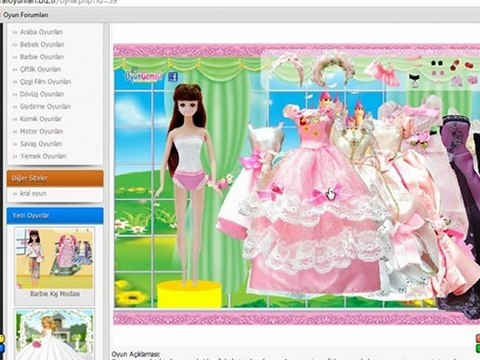Open the Giydirme Oyunları category

45,106
